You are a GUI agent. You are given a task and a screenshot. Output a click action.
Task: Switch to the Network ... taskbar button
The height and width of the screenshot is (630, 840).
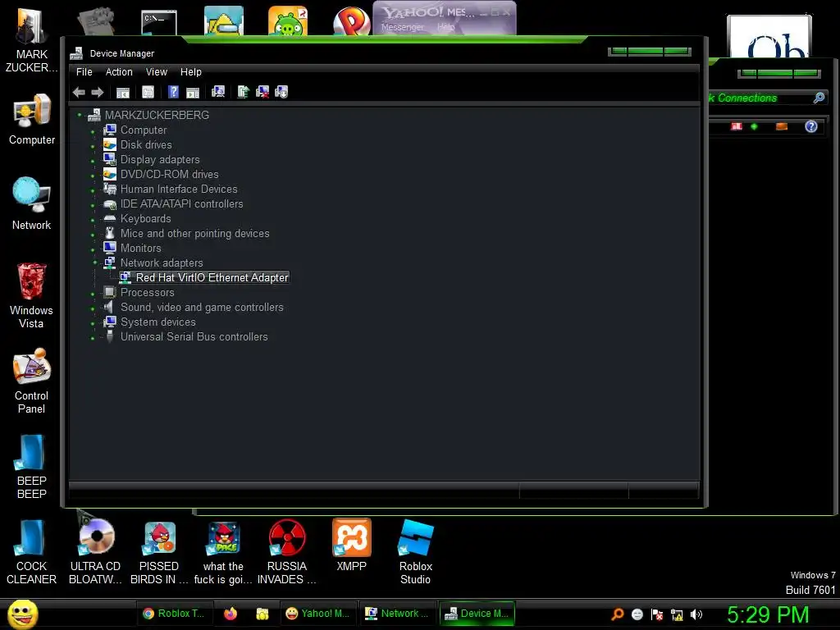397,614
